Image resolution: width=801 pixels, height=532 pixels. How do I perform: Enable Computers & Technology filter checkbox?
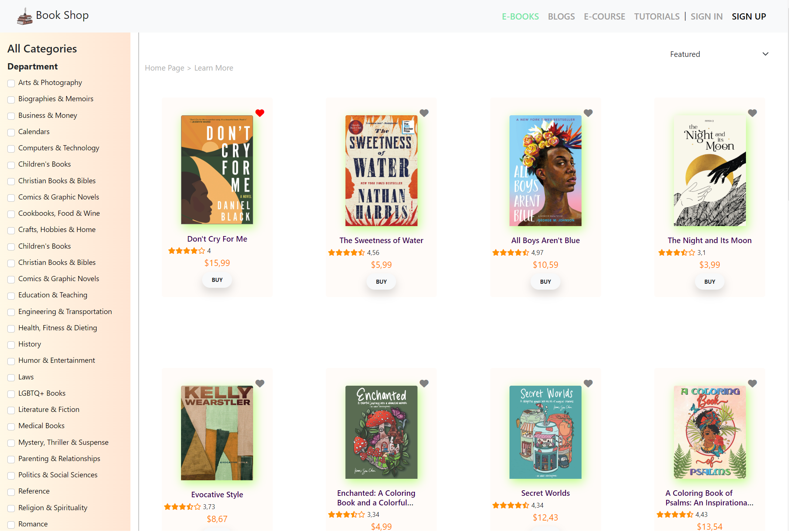pos(11,149)
